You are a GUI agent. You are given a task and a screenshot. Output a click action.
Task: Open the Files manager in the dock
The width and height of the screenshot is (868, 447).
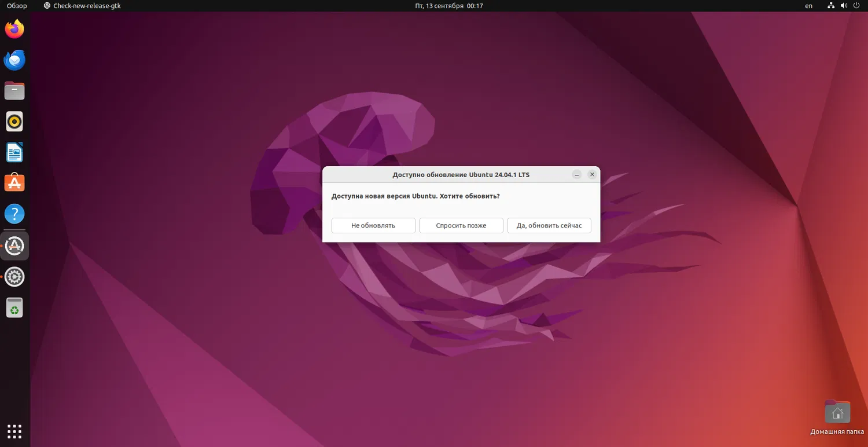14,91
